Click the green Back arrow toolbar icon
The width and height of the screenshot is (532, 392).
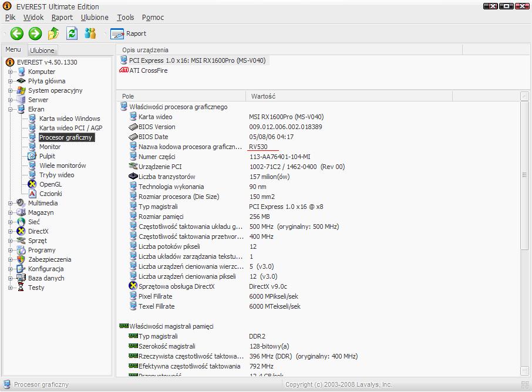(16, 33)
